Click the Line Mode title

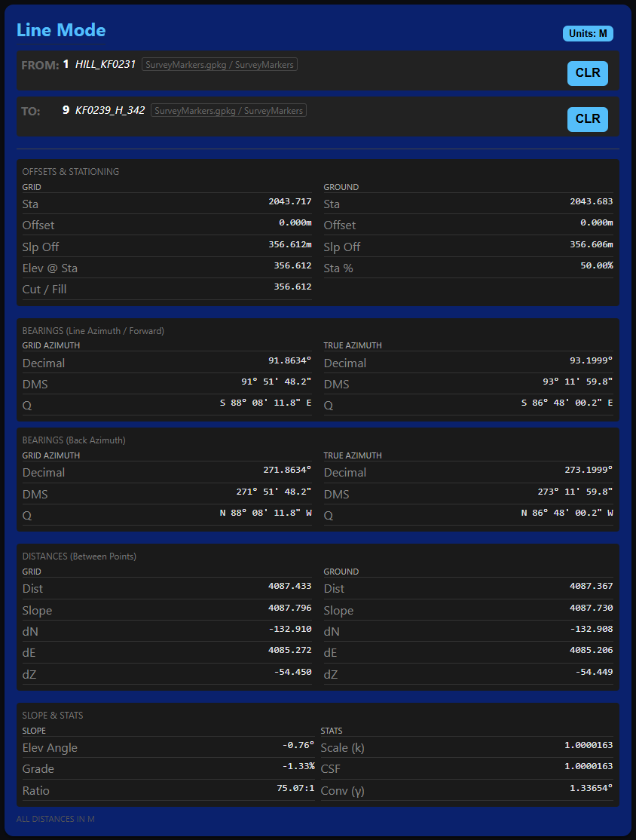(x=61, y=31)
